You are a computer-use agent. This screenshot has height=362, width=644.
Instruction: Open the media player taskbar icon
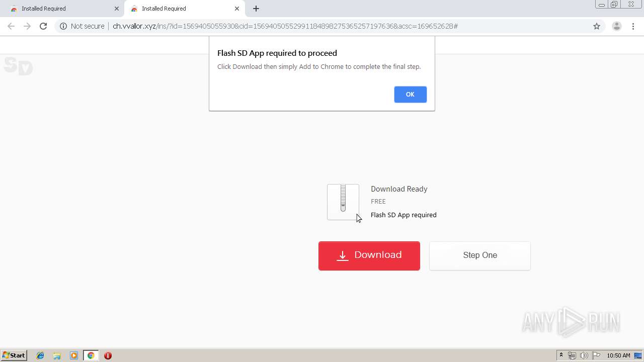pyautogui.click(x=74, y=355)
